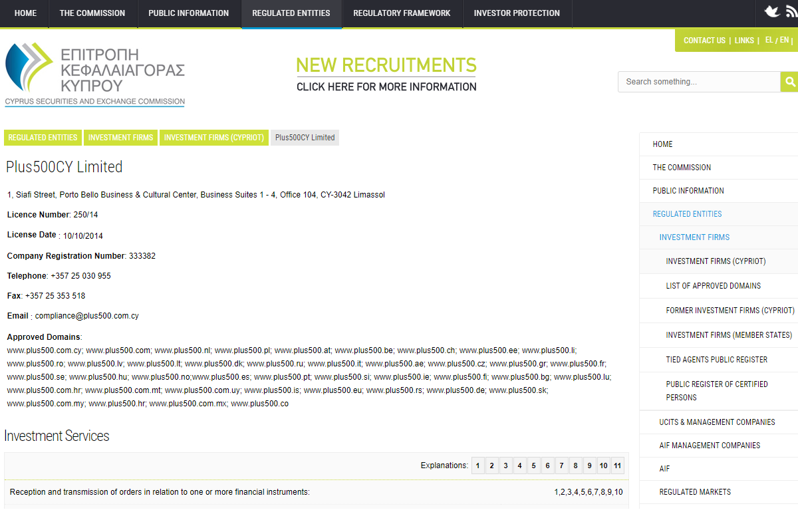Image resolution: width=798 pixels, height=532 pixels.
Task: Click INVESTMENT FIRMS (CYPRIOT) breadcrumb
Action: tap(214, 138)
